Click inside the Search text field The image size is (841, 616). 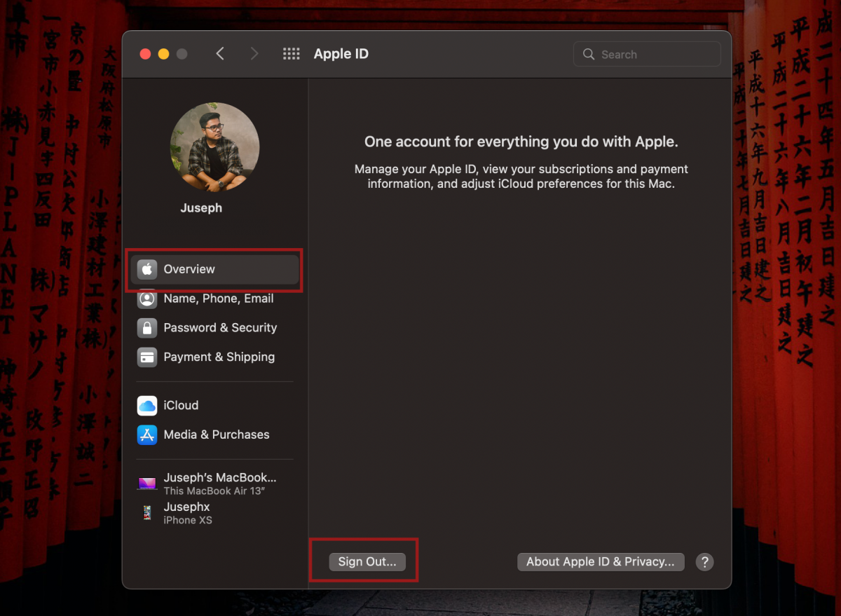pos(655,54)
